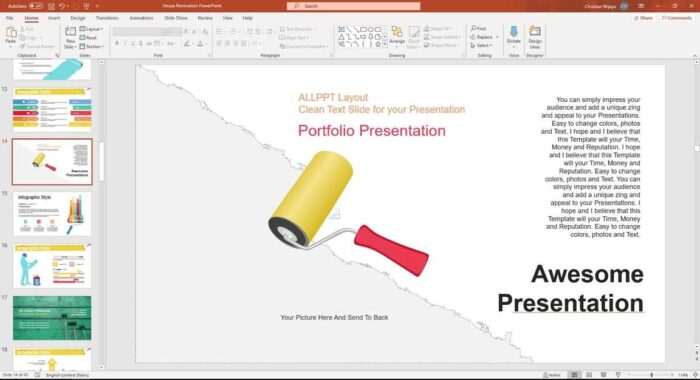
Task: Expand the Layout dropdown
Action: pyautogui.click(x=92, y=29)
